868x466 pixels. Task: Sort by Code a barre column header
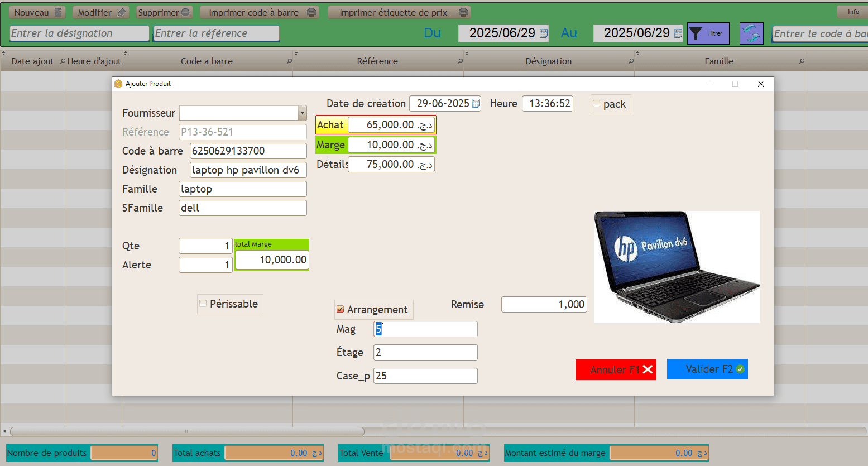207,61
